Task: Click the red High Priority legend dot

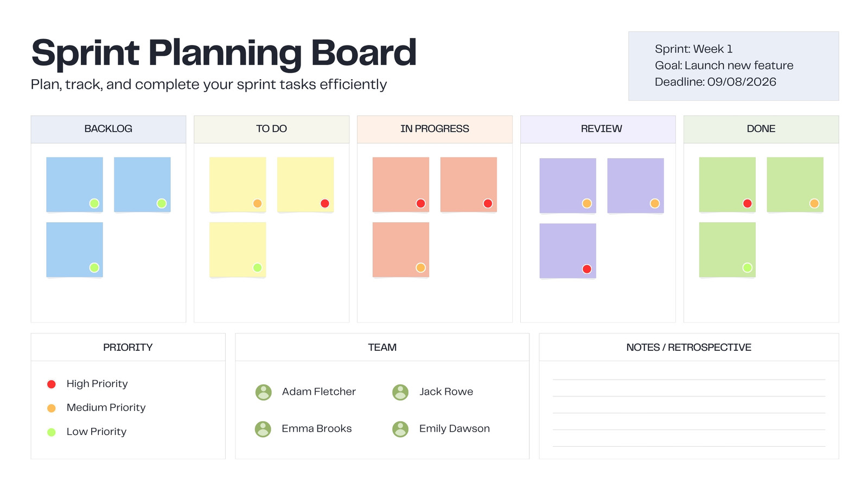Action: [x=52, y=384]
